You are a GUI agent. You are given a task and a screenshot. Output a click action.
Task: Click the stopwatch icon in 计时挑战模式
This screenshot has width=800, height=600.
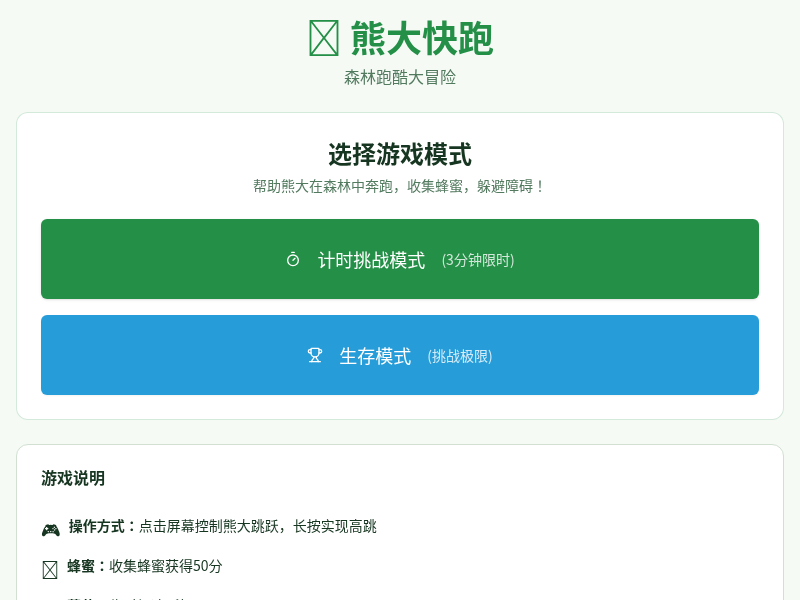[293, 260]
